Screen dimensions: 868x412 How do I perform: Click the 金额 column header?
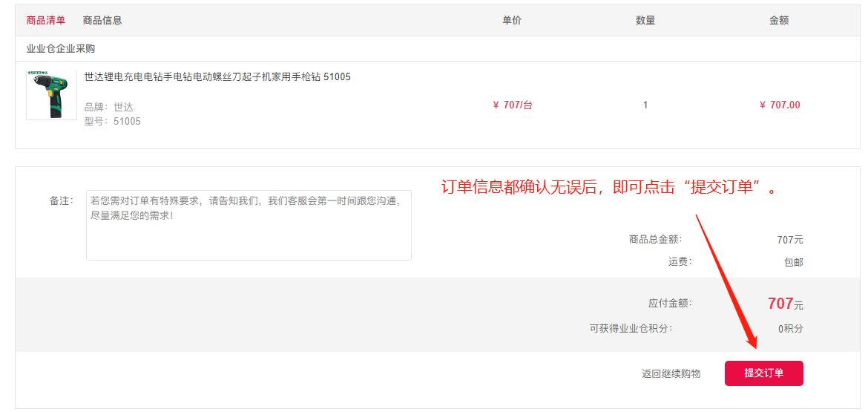pos(779,21)
